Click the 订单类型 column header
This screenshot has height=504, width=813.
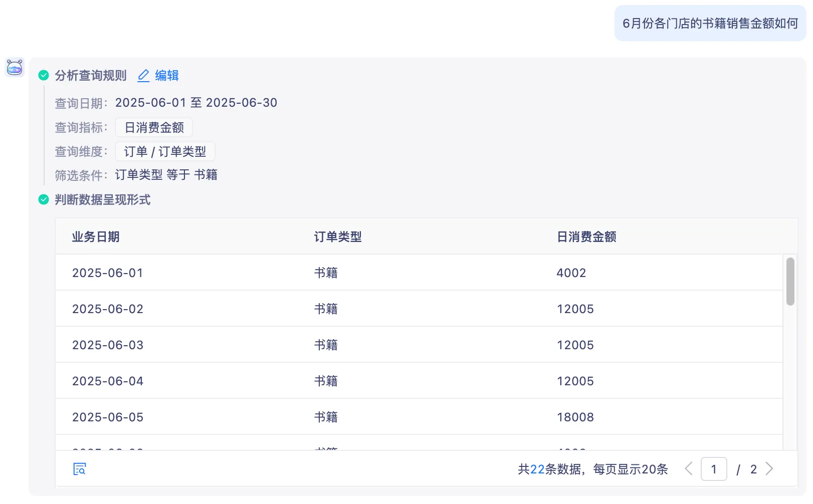pos(338,237)
